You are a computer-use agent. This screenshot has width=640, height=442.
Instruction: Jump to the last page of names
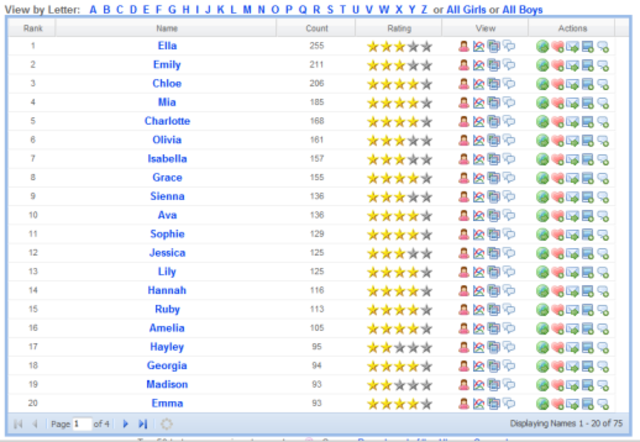coord(142,424)
